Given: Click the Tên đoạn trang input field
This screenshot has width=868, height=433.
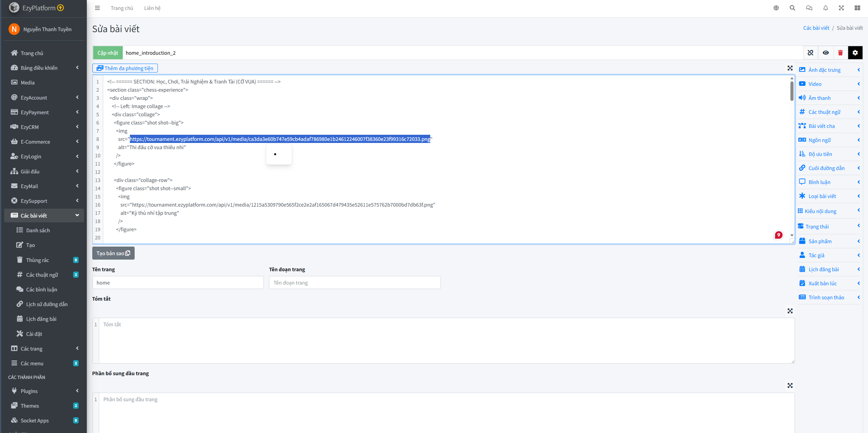Looking at the screenshot, I should pos(354,283).
